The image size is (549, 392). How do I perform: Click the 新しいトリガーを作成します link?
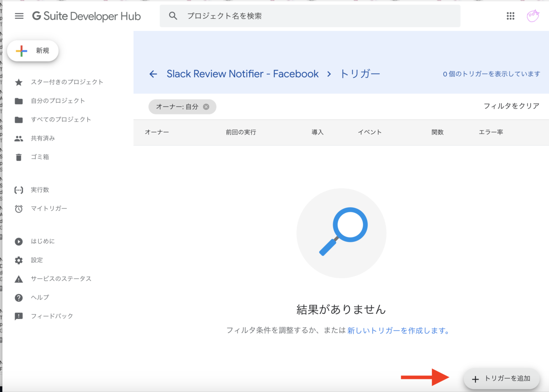click(398, 330)
